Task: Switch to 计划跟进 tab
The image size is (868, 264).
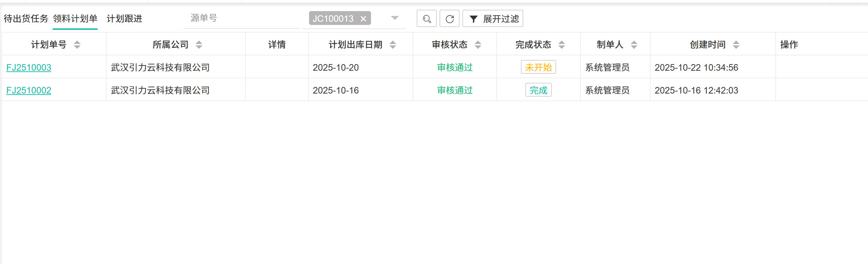Action: coord(124,19)
